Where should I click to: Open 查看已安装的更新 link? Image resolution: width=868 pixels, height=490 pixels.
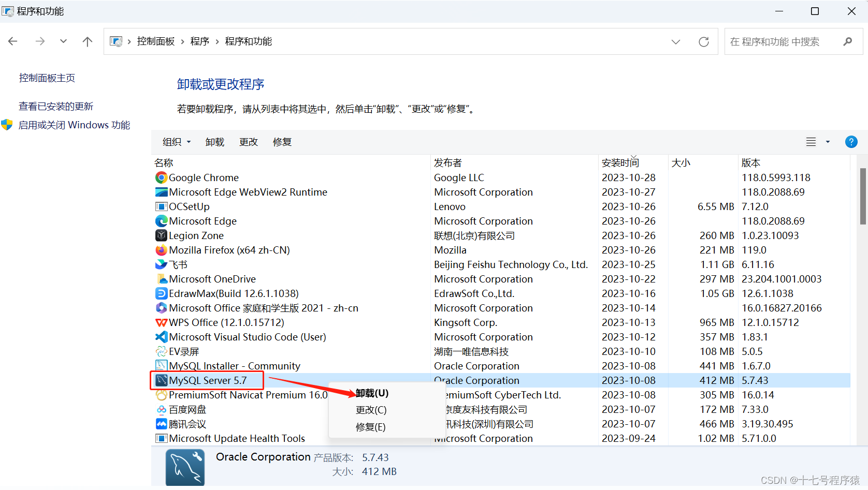point(56,107)
